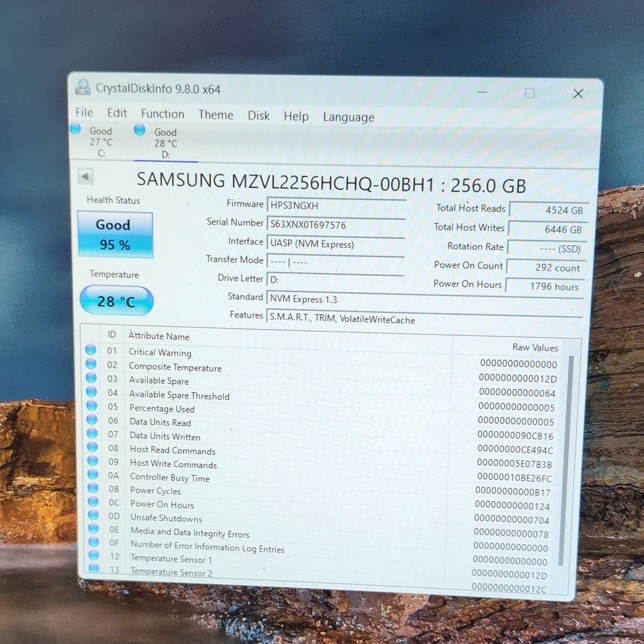Click the status circle for attribute ID 0C
Screen dimensions: 644x644
click(x=93, y=501)
